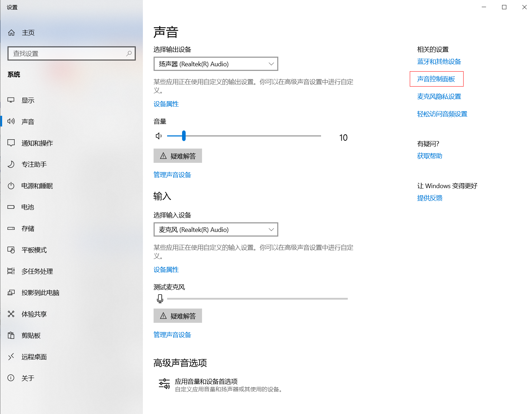Open 通知和操作 settings page
The image size is (532, 414).
(x=37, y=143)
